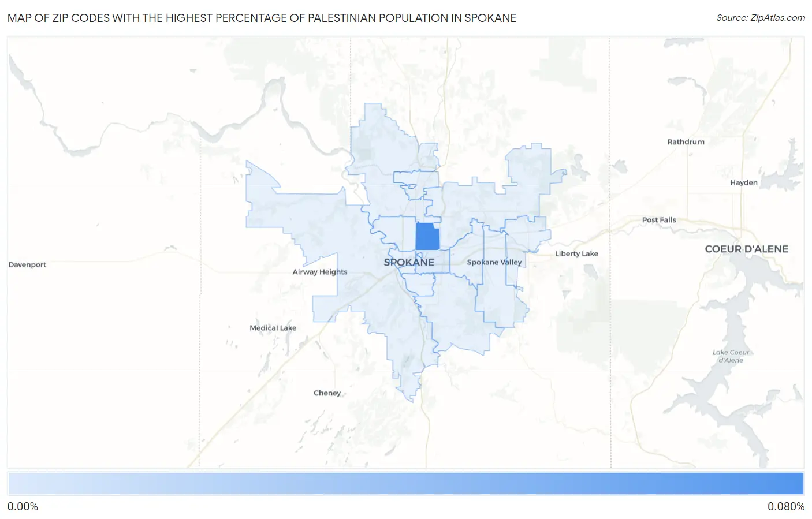Click the Davenport label
812x519 pixels.
click(x=27, y=265)
